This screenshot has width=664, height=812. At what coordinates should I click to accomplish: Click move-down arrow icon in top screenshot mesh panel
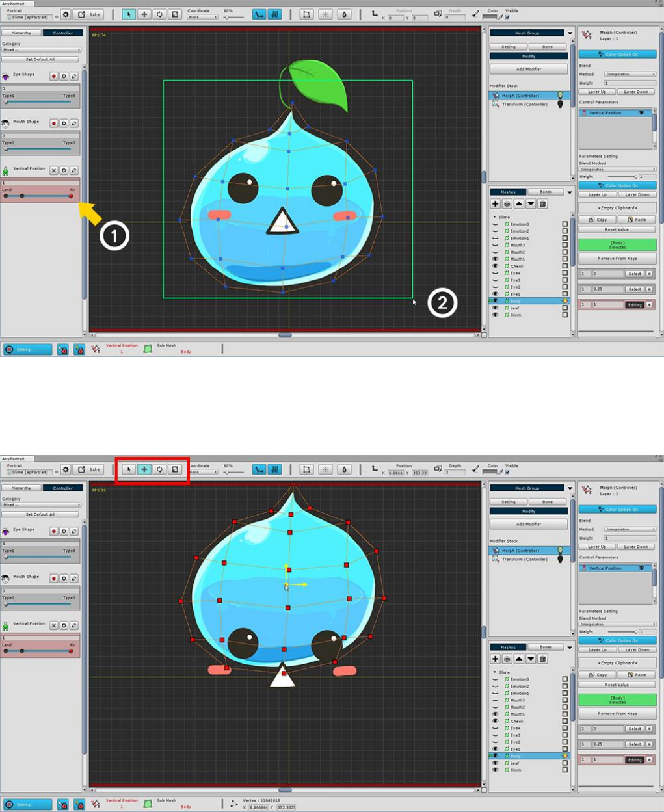[531, 204]
